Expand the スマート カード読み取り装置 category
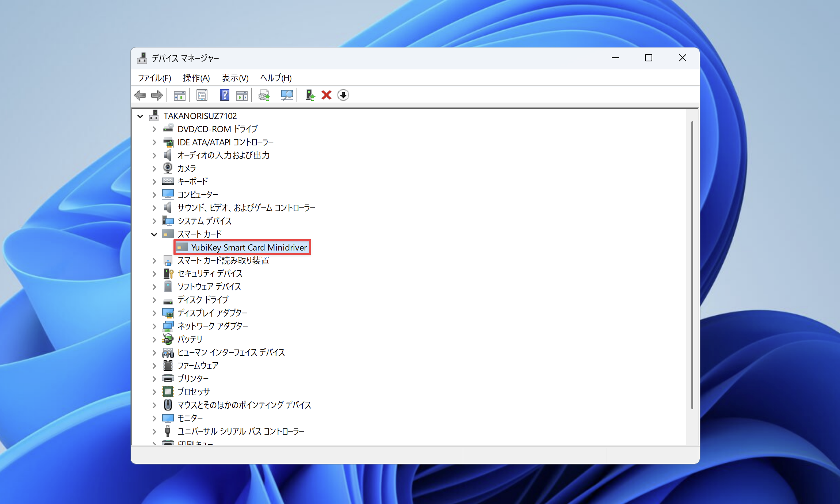 154,261
